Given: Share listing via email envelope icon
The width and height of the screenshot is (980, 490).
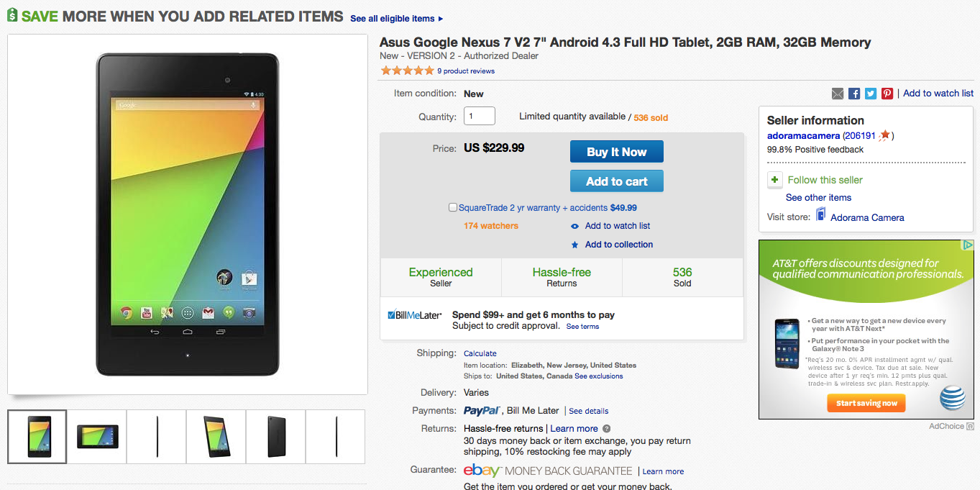Looking at the screenshot, I should 838,94.
